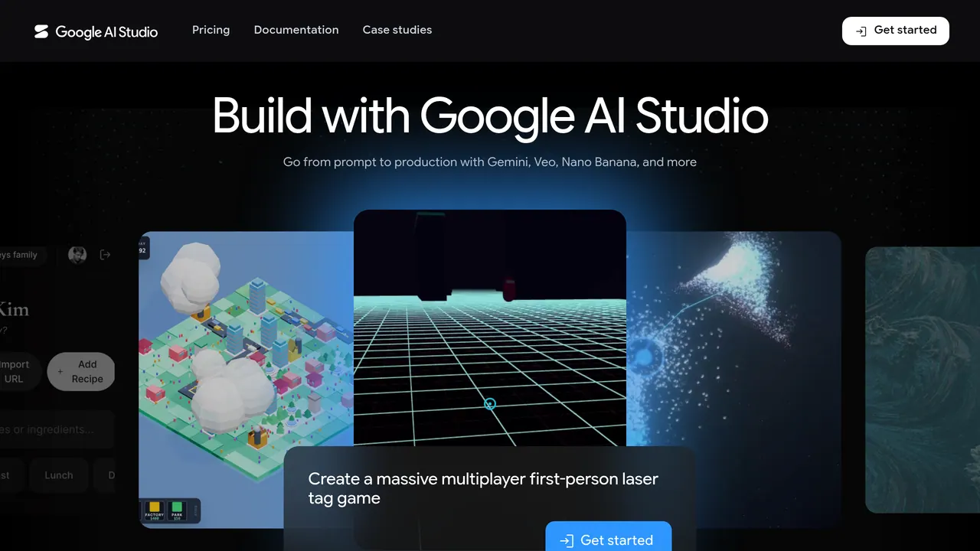The image size is (980, 551).
Task: Click the ingredients search field
Action: [x=57, y=429]
